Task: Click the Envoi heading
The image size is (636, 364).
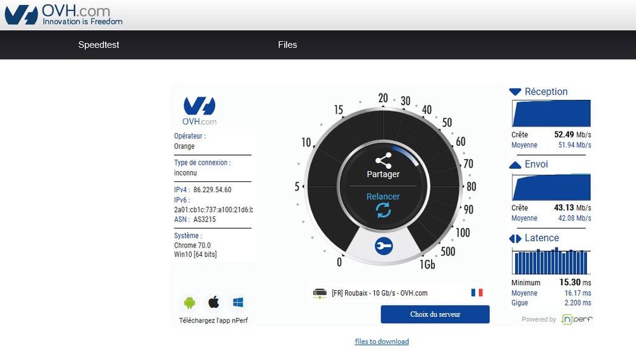Action: [536, 164]
